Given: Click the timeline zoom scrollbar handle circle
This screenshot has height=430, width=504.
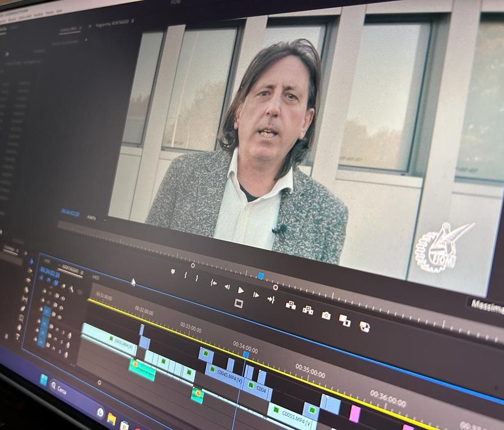Looking at the screenshot, I should [x=99, y=382].
